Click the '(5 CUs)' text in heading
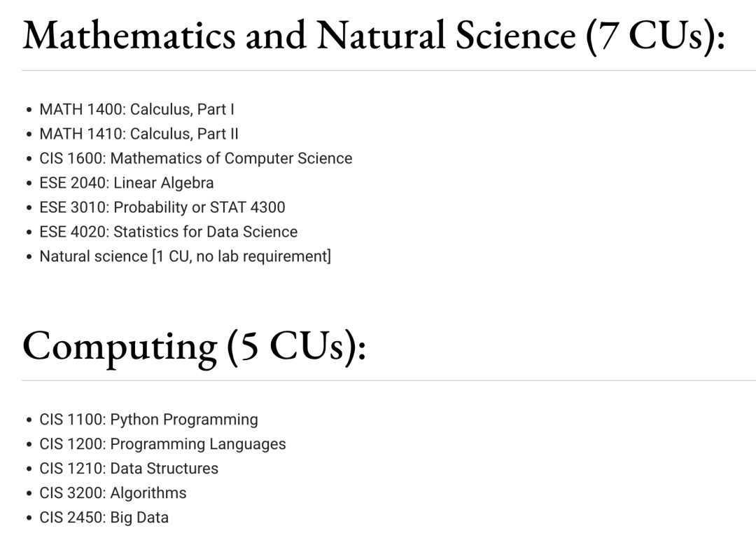This screenshot has height=538, width=756. point(296,345)
